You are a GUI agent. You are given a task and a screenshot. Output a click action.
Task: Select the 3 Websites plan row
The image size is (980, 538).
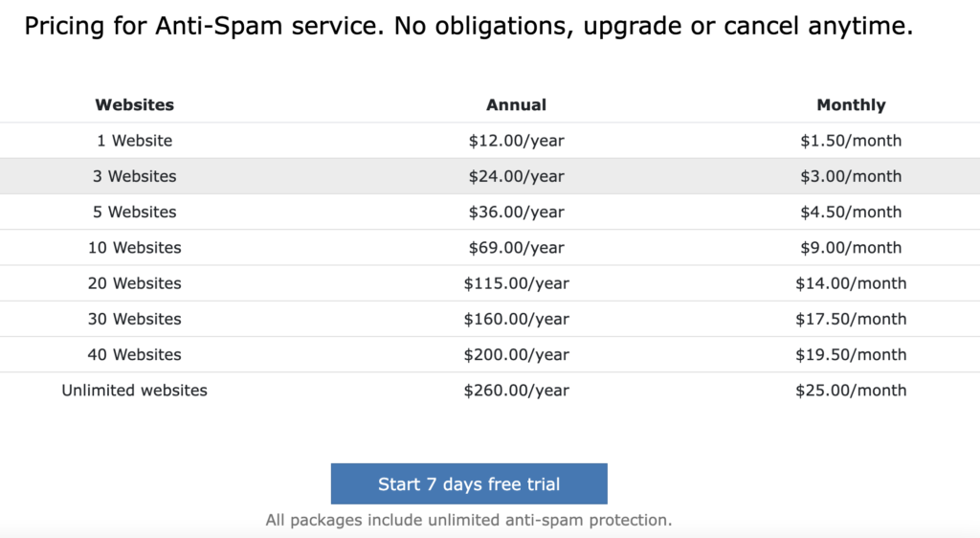(x=490, y=176)
